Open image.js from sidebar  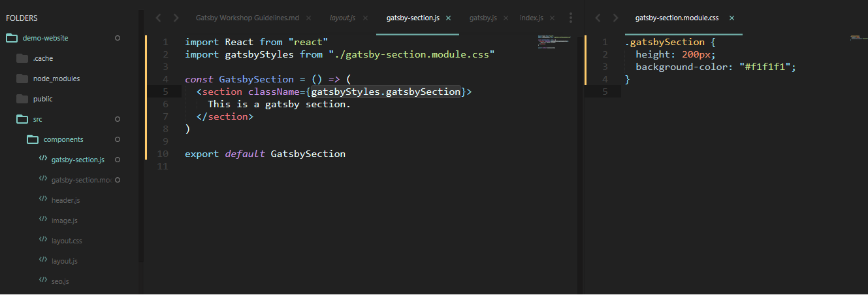pos(65,220)
